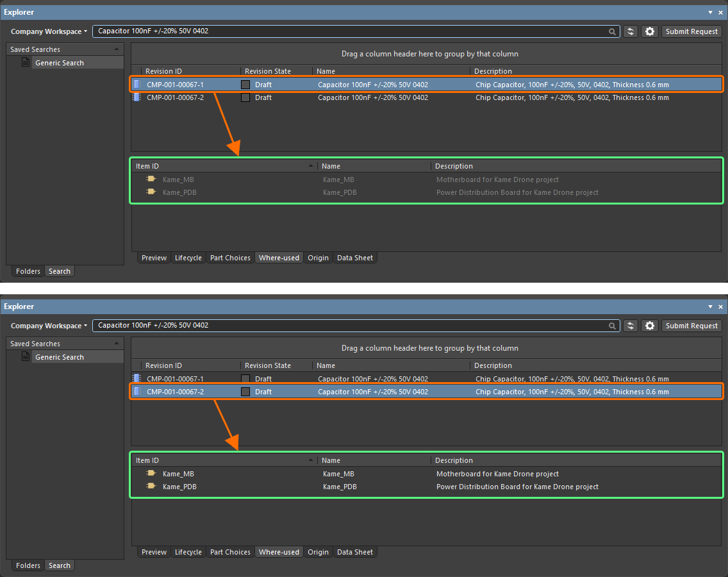
Task: Click Draft state box of highlighted CMP-001-00067-1 row
Action: (x=245, y=85)
